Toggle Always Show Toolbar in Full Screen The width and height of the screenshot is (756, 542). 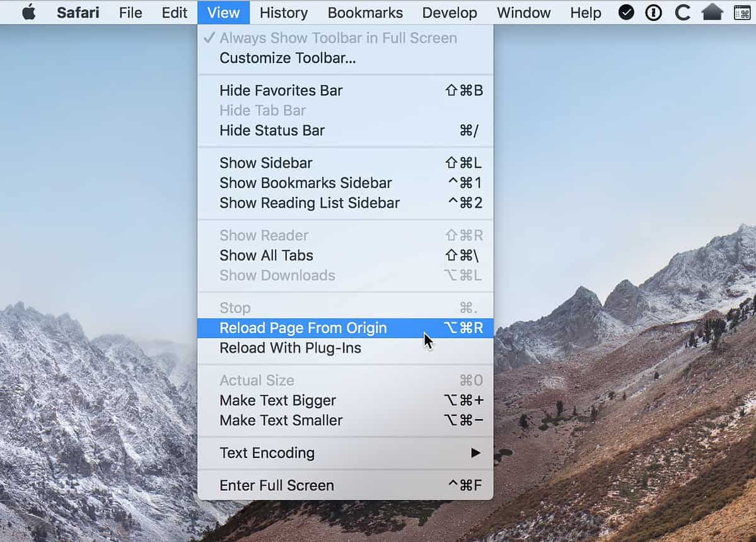click(x=337, y=38)
